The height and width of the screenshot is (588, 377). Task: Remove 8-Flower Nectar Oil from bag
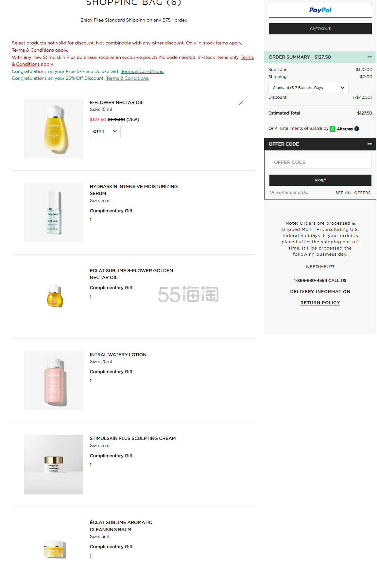pos(241,103)
